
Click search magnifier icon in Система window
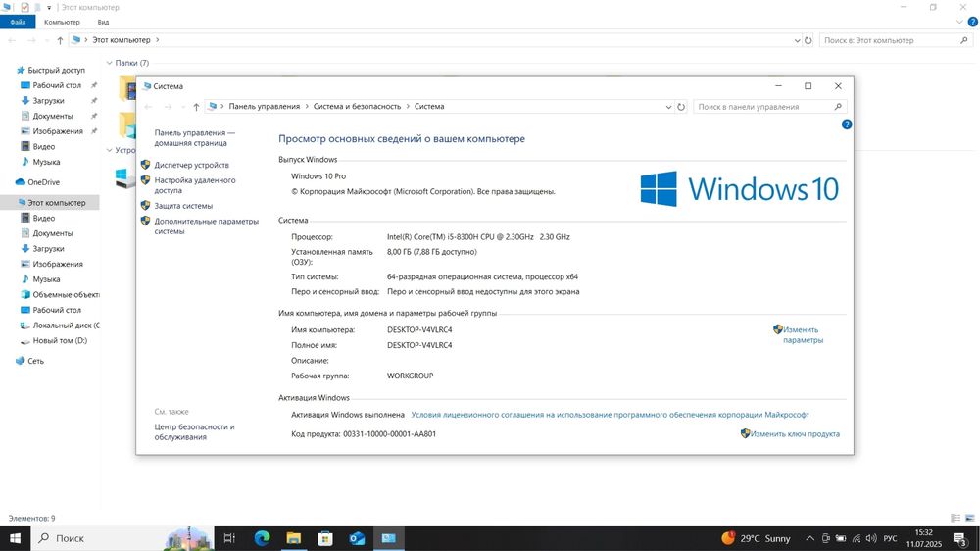tap(838, 107)
